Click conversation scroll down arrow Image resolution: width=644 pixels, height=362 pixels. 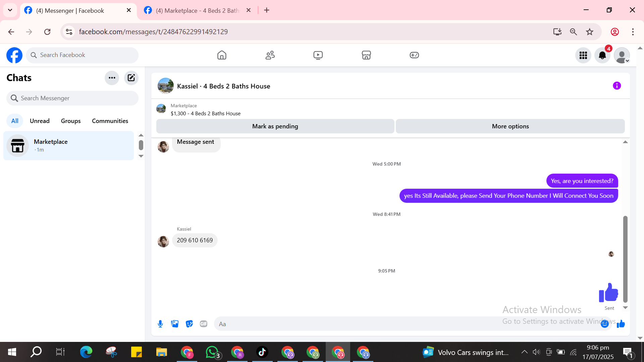tap(625, 308)
